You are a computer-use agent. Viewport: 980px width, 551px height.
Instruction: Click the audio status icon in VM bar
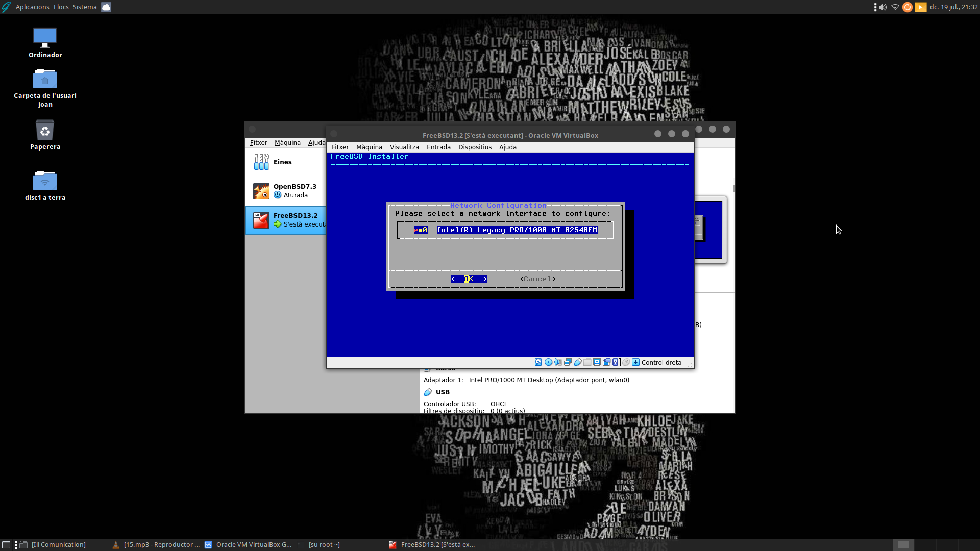pos(558,362)
